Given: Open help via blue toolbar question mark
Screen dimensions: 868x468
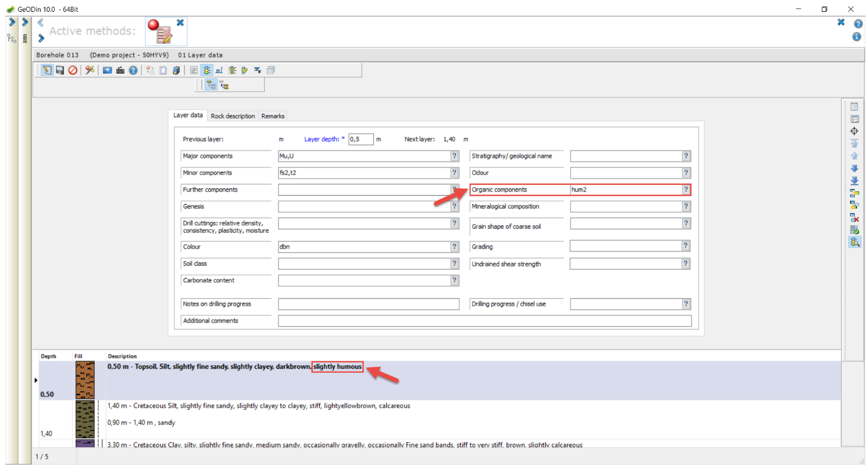Looking at the screenshot, I should coord(133,70).
